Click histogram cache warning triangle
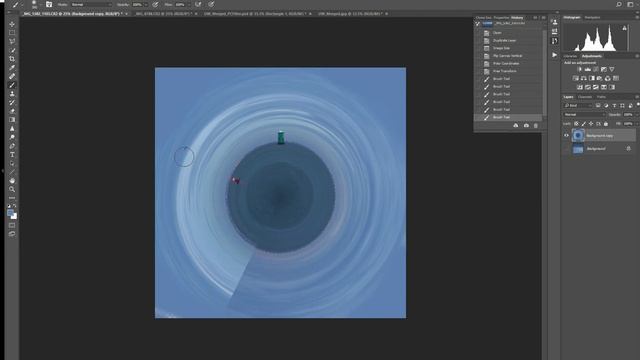 tap(624, 28)
